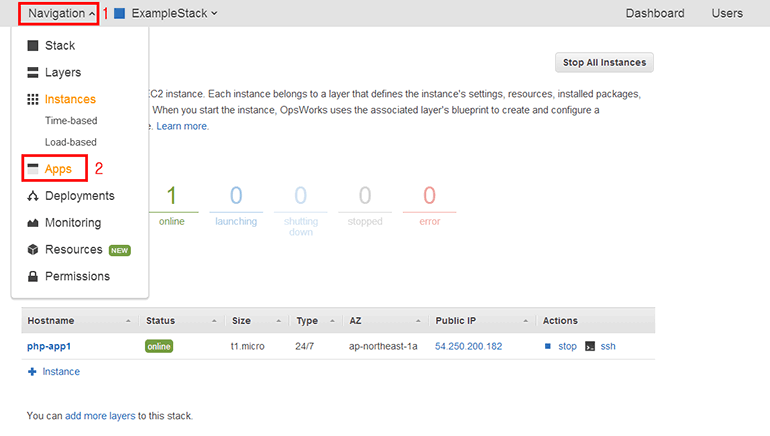Click the Apps icon in navigation menu
Image resolution: width=770 pixels, height=436 pixels.
(33, 169)
